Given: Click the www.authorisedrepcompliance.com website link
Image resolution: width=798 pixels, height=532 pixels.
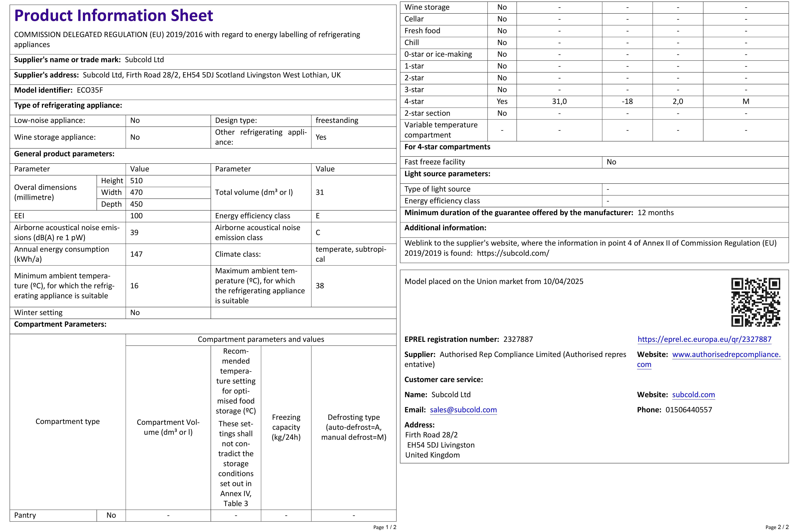Looking at the screenshot, I should pos(726,355).
